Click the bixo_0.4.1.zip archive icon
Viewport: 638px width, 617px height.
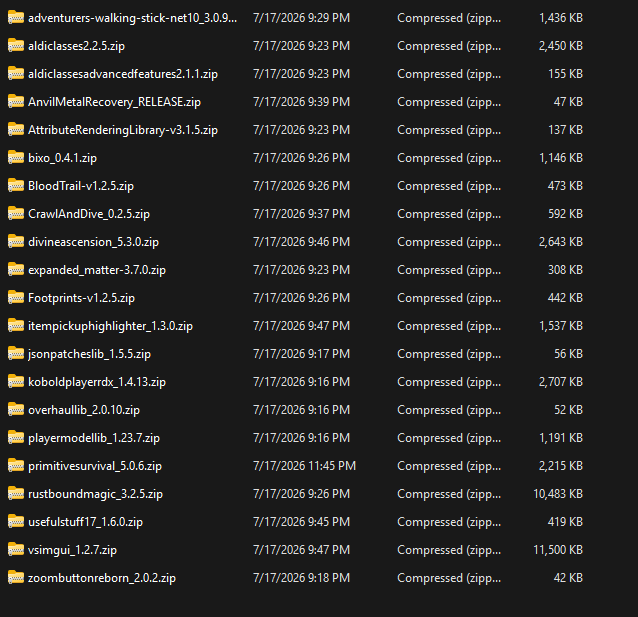[16, 158]
